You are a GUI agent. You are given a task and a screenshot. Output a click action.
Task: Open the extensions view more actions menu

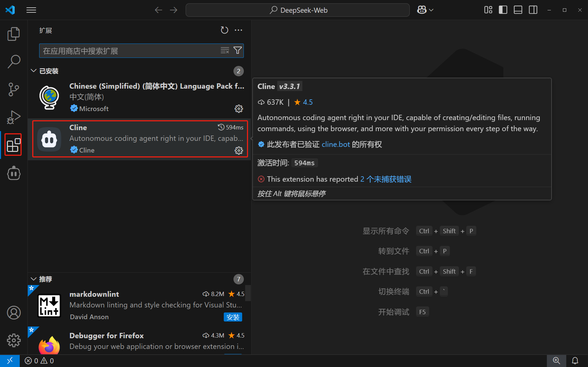[238, 30]
